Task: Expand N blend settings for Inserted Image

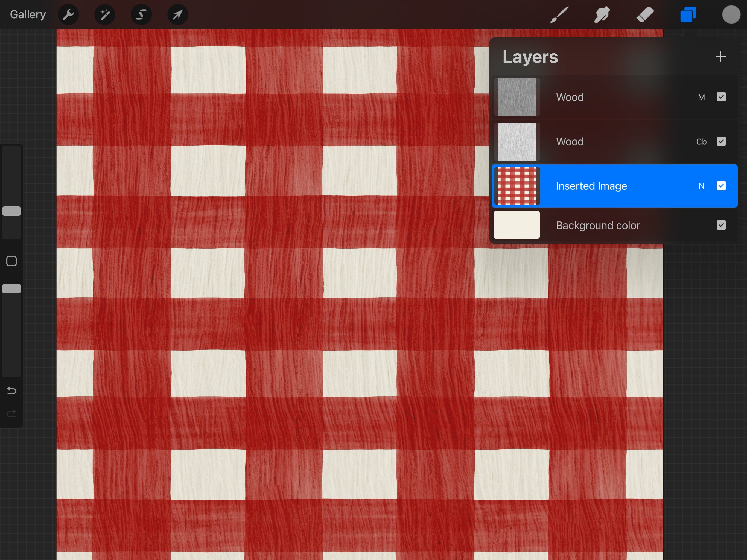Action: tap(701, 186)
